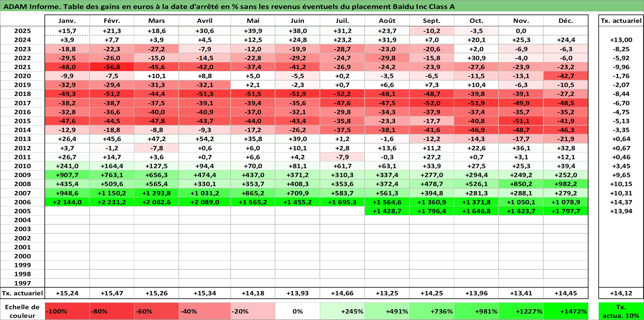
Task: Select the 2006 row label
Action: [23, 202]
